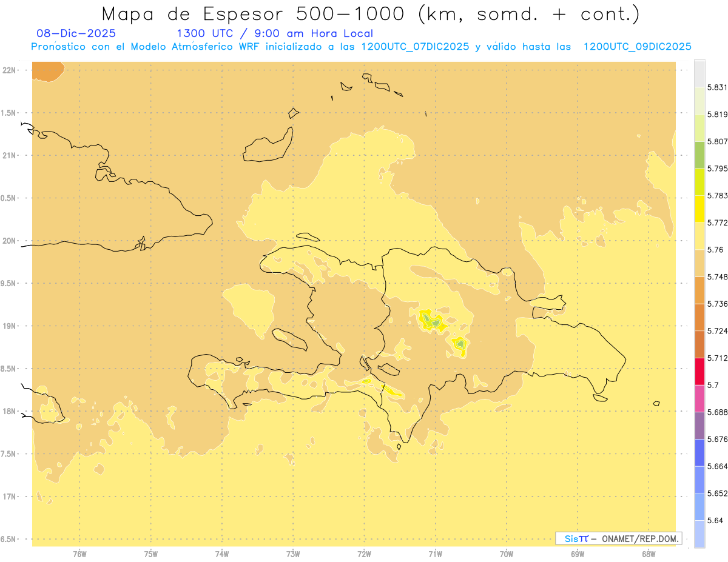Pick the bright yellow swatch between 5.772 and 5.783
The width and height of the screenshot is (728, 562).
pos(699,209)
